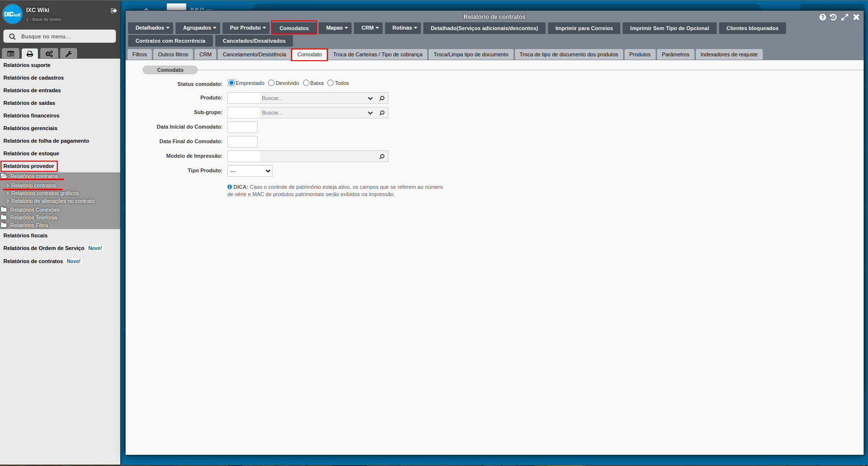Viewport: 868px width, 466px height.
Task: Click Detalhado(Serviços adicionais/descontos) button
Action: click(484, 28)
